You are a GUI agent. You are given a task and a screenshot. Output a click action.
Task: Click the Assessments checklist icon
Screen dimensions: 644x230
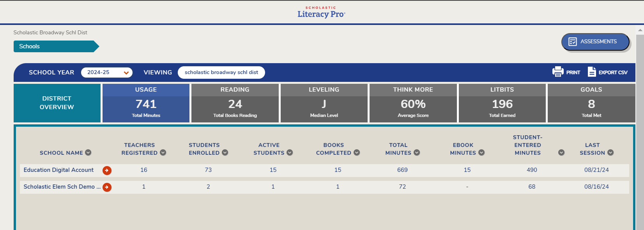573,42
